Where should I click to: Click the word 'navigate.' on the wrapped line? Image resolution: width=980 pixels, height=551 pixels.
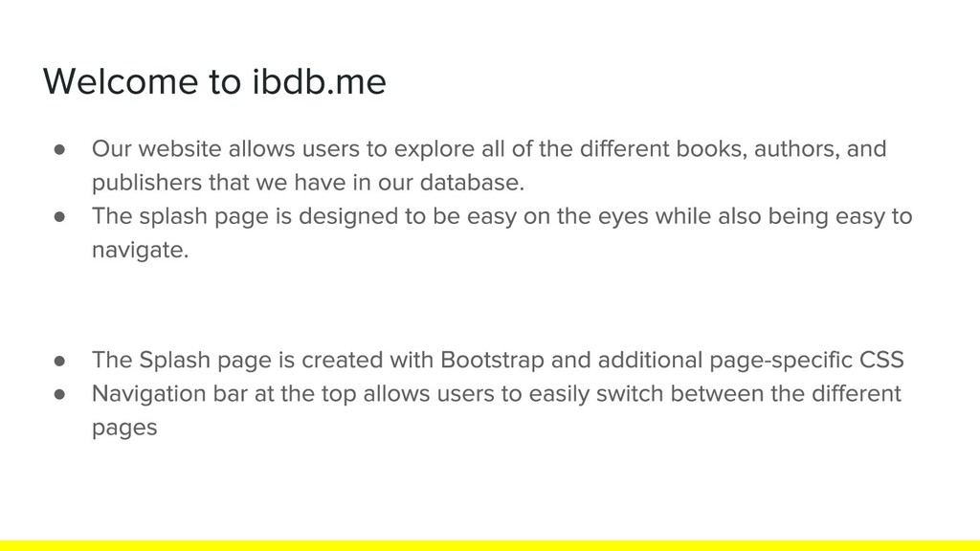[x=140, y=251]
